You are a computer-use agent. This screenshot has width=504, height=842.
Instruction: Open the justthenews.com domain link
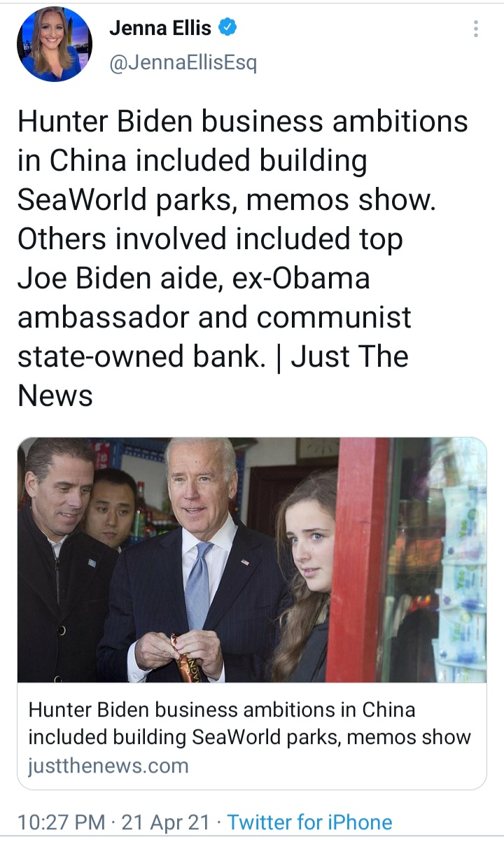(x=108, y=766)
